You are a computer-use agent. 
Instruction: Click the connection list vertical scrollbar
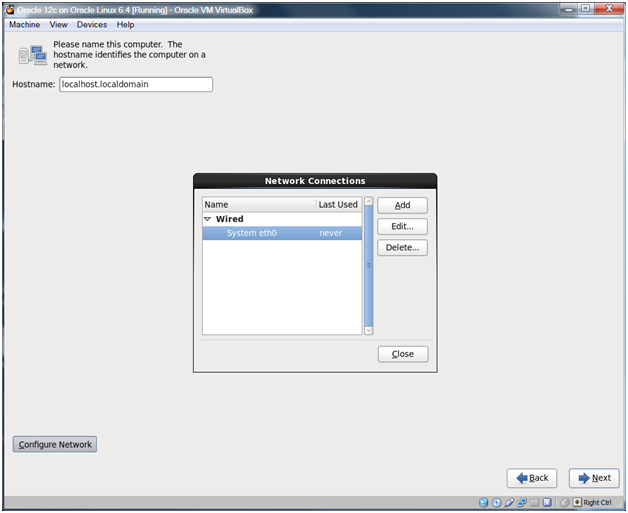click(368, 266)
